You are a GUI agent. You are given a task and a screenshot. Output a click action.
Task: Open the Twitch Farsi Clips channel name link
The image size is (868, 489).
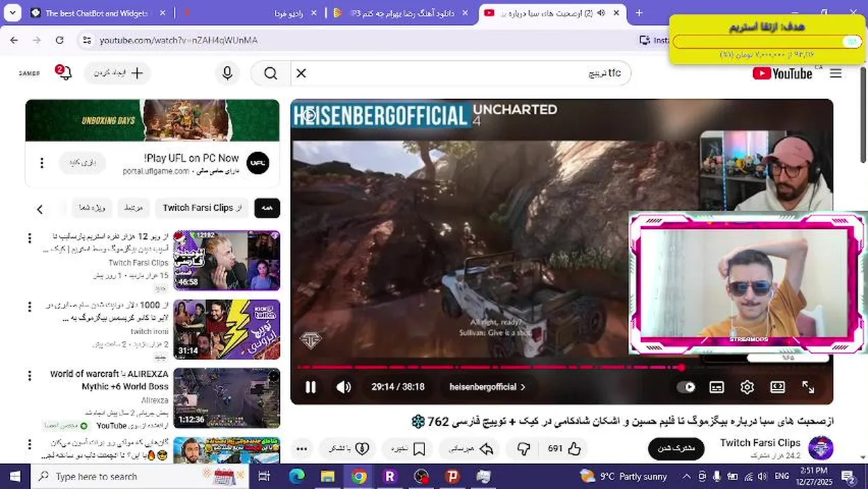tap(760, 443)
